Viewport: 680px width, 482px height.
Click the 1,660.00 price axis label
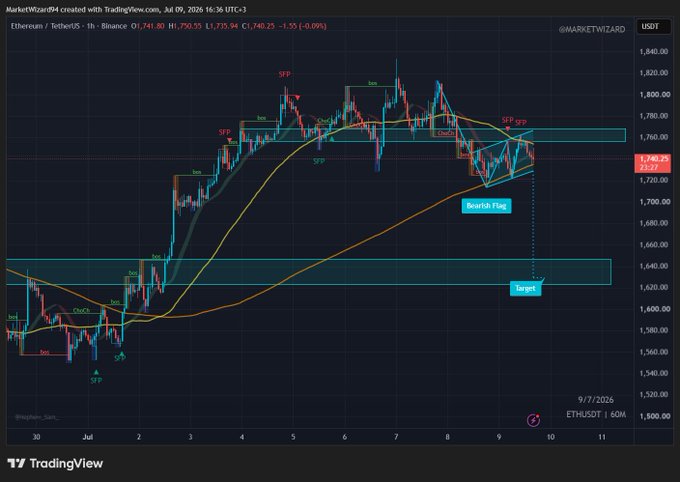click(654, 245)
